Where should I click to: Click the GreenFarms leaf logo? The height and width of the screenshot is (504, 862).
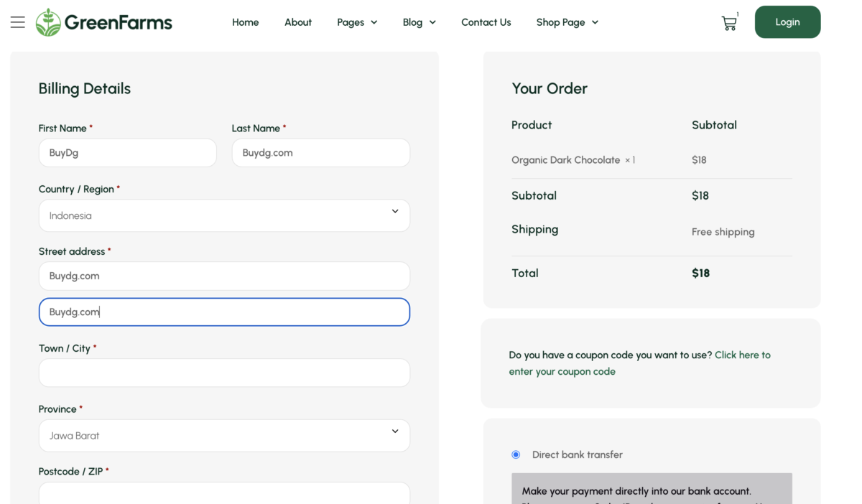pos(47,22)
